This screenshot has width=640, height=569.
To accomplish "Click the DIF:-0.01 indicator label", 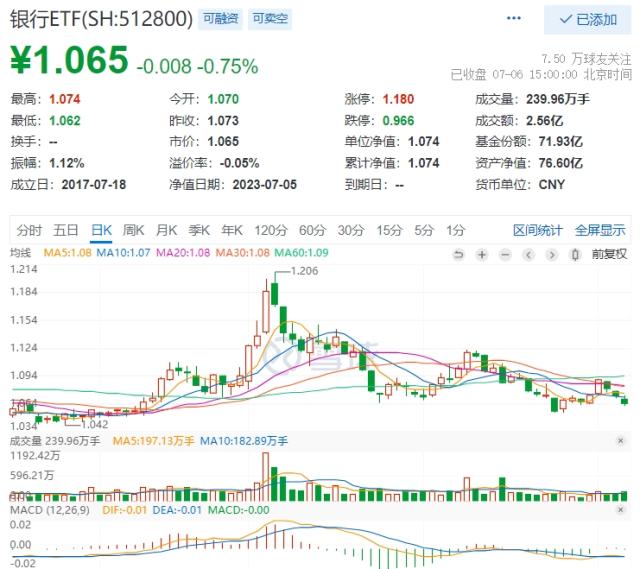I will point(124,510).
